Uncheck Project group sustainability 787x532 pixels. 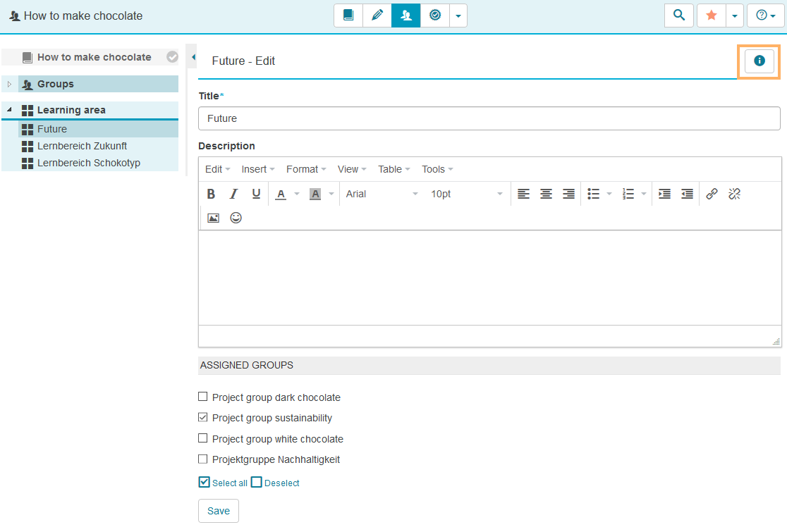pos(203,417)
